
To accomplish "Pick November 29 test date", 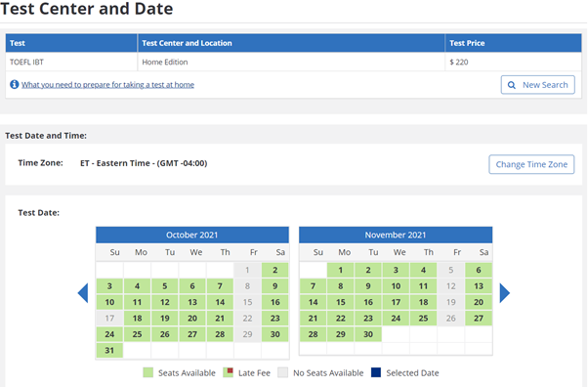I will [341, 334].
